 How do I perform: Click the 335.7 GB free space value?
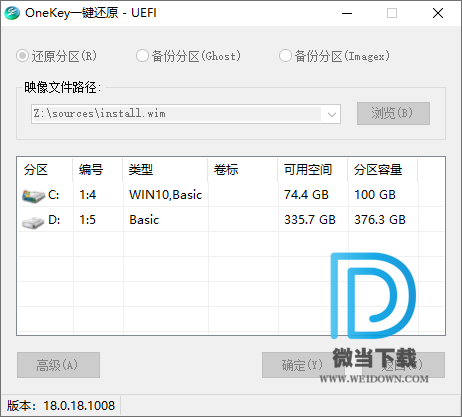tap(310, 220)
